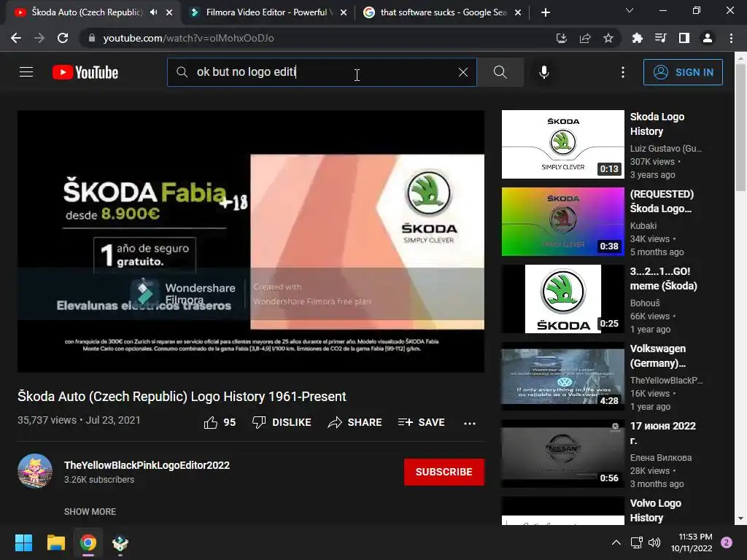Open the 17 июня 2022 г. video title
Screen dimensions: 747x560
(x=662, y=433)
